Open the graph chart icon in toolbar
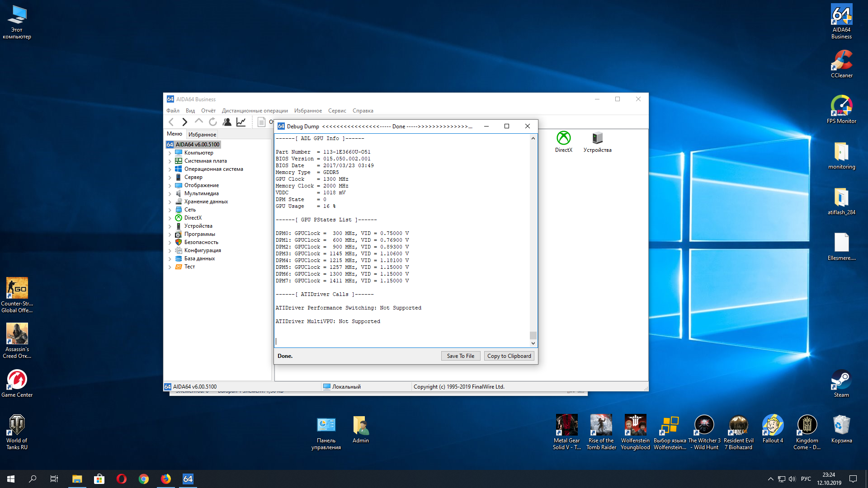 241,122
